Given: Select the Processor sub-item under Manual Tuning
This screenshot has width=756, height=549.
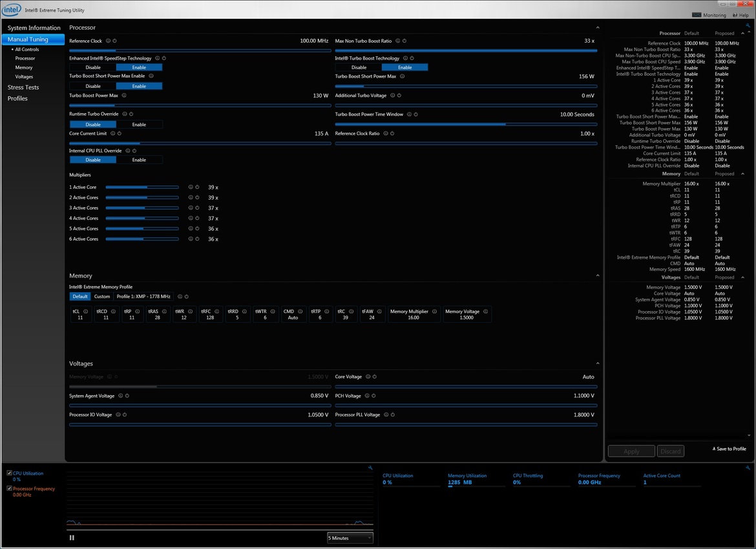Looking at the screenshot, I should coord(25,58).
